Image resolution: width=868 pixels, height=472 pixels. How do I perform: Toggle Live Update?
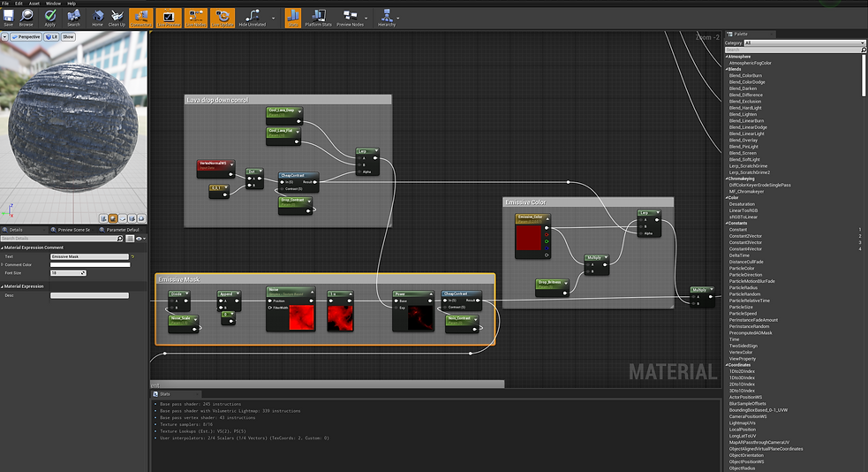tap(223, 18)
